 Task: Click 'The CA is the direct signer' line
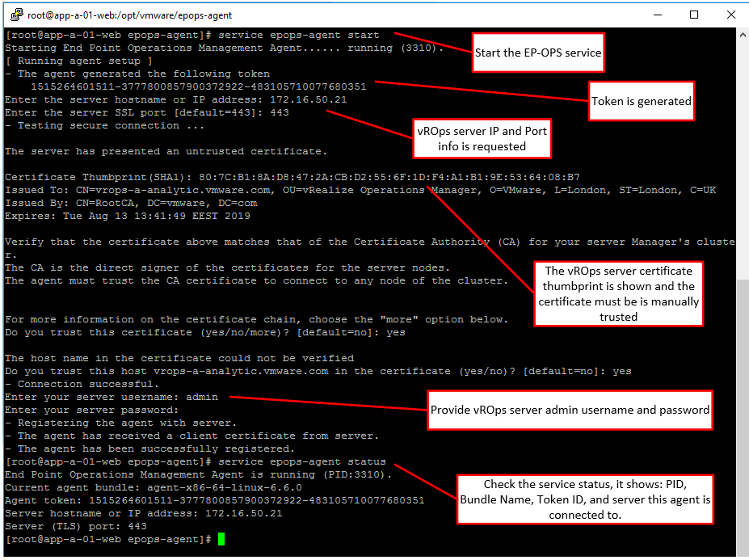tap(227, 267)
